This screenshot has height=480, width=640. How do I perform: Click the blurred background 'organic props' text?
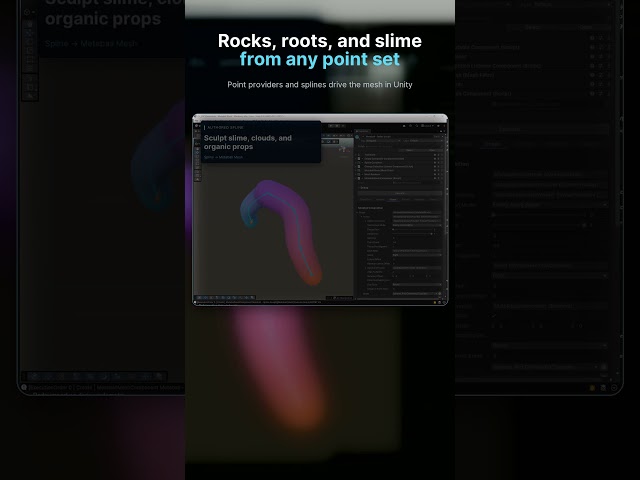(x=103, y=19)
